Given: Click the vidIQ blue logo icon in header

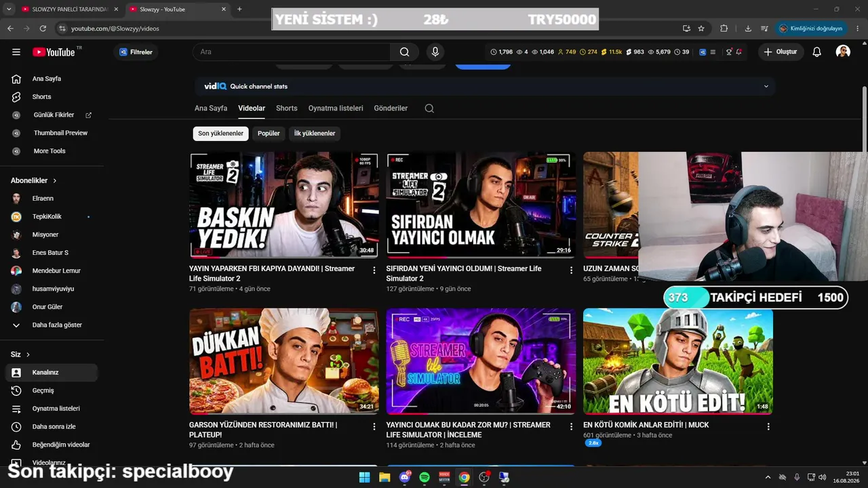Looking at the screenshot, I should [x=703, y=52].
